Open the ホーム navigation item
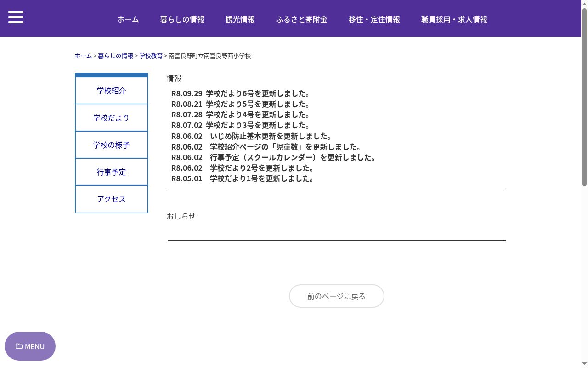This screenshot has height=368, width=588. click(x=128, y=19)
